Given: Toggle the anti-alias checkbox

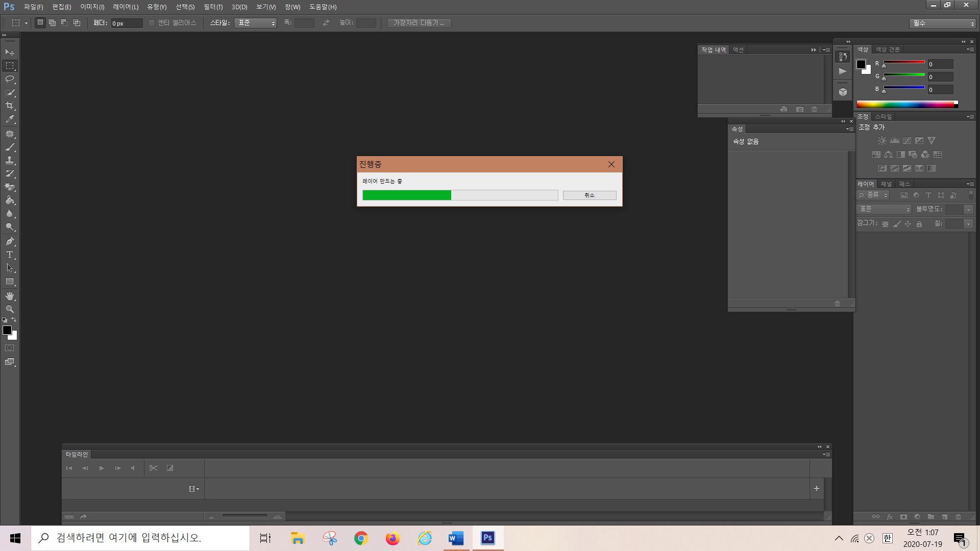Looking at the screenshot, I should 152,23.
